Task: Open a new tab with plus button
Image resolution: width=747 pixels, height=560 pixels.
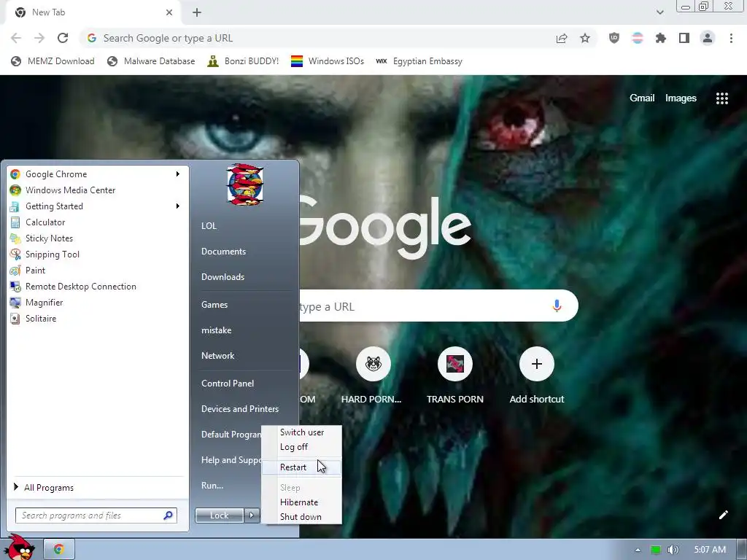Action: (197, 12)
